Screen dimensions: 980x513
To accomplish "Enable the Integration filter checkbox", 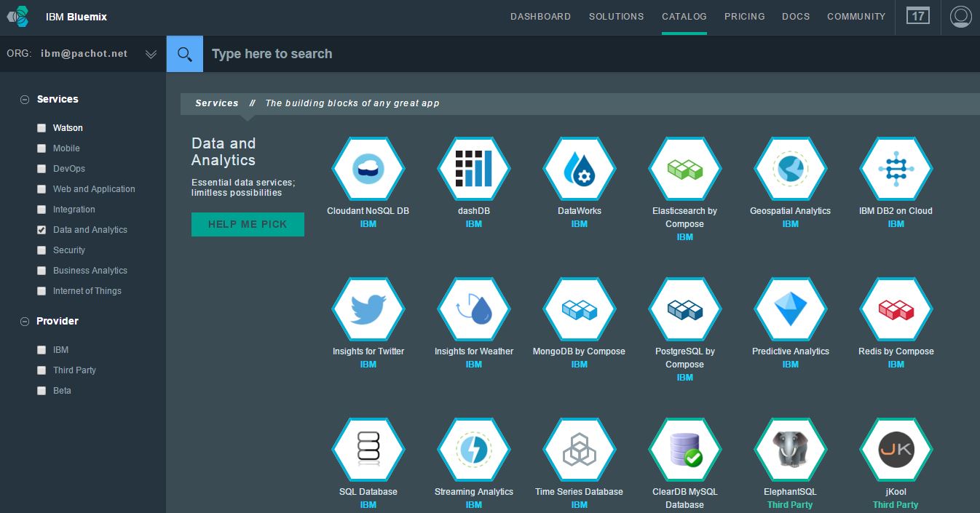I will 42,210.
